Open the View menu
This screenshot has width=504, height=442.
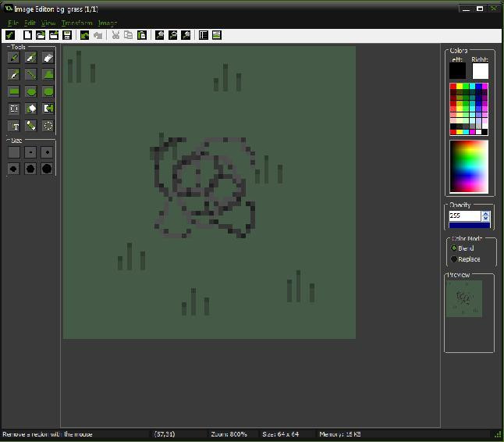pos(48,23)
